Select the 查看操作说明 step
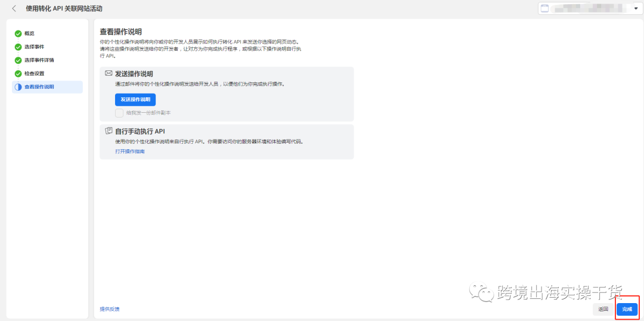Screen dimensions: 644x321 tap(47, 87)
